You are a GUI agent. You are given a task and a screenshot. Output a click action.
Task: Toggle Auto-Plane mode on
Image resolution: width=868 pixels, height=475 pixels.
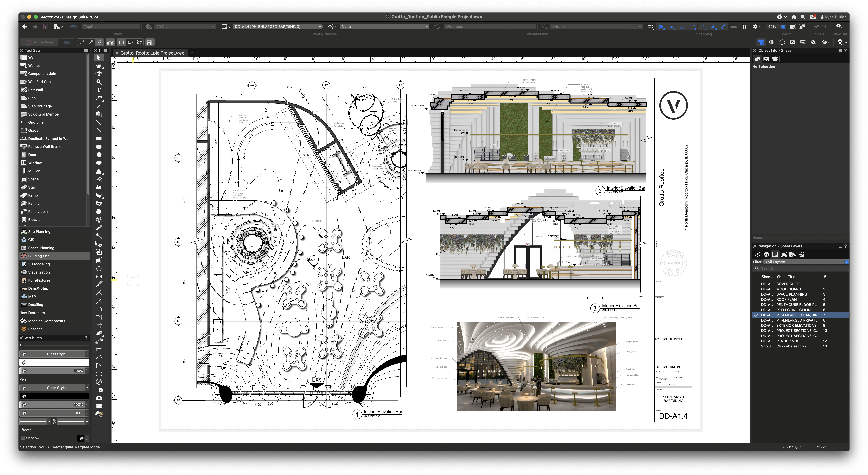pyautogui.click(x=29, y=42)
